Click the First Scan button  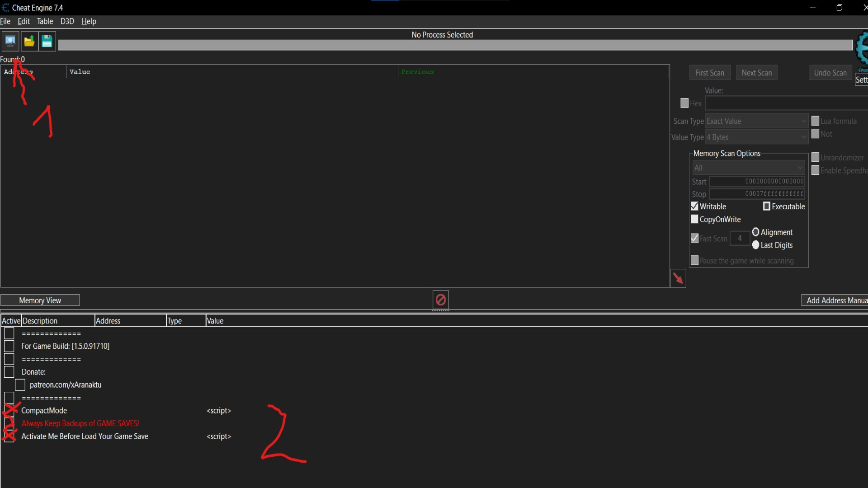pyautogui.click(x=709, y=73)
